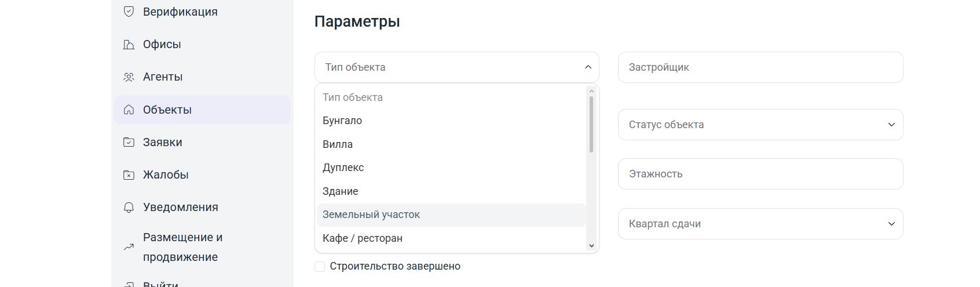Toggle the Строительство завершено checkbox
Image resolution: width=980 pixels, height=287 pixels.
[320, 266]
